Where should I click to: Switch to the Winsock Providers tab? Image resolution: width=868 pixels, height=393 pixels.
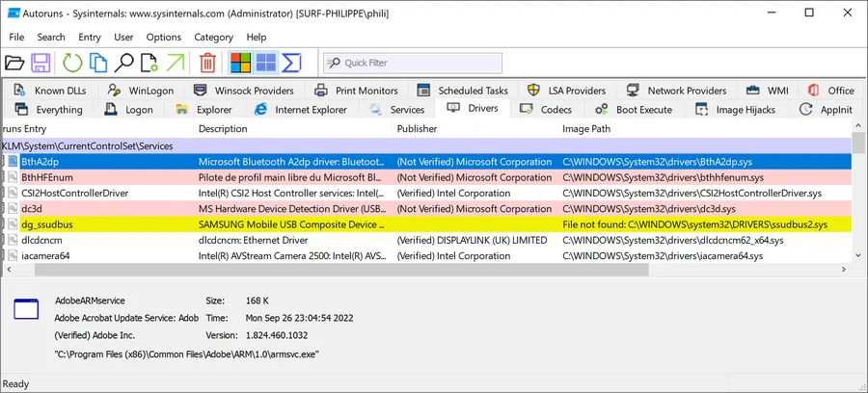pyautogui.click(x=244, y=91)
